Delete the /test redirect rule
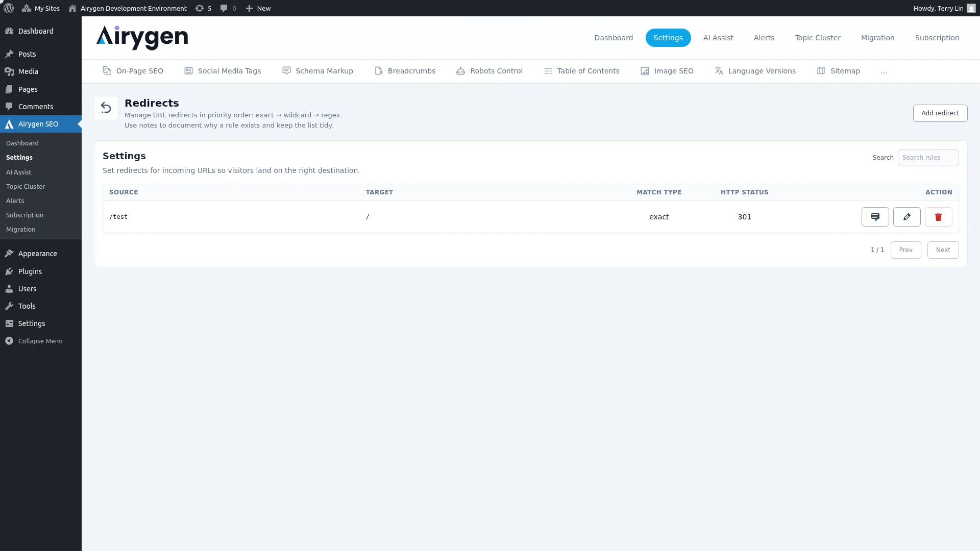The height and width of the screenshot is (551, 980). [939, 217]
